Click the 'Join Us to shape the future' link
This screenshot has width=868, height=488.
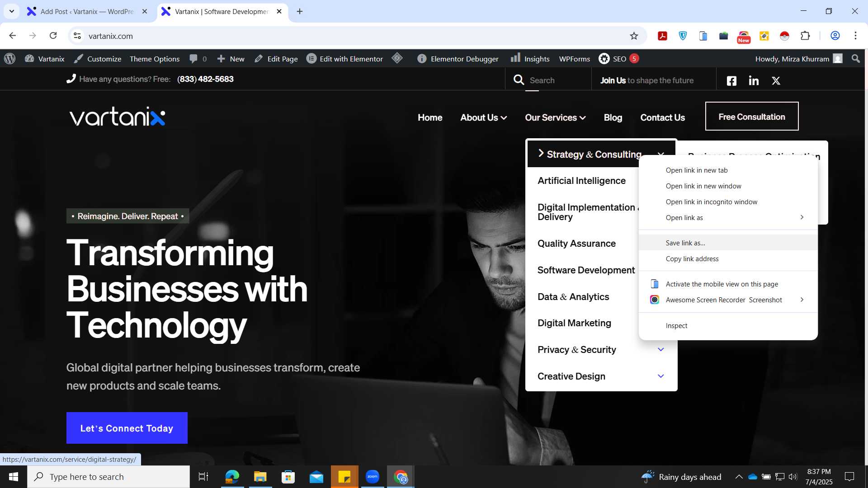[x=647, y=80]
